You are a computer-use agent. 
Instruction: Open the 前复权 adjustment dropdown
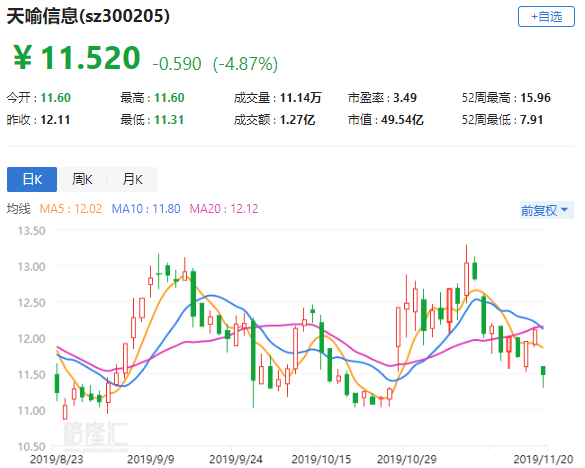[x=547, y=210]
